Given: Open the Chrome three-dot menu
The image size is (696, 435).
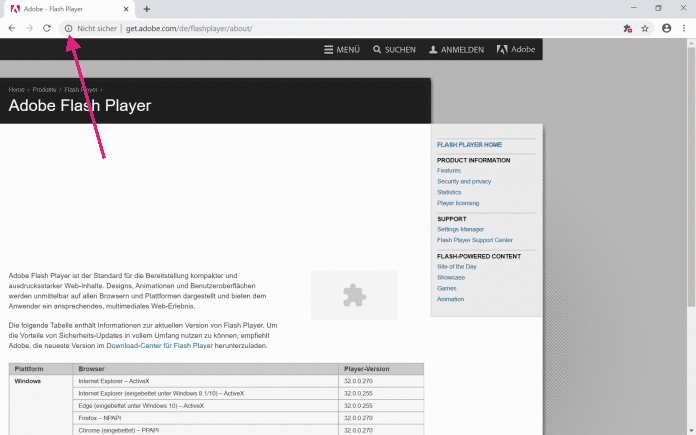Looking at the screenshot, I should (685, 28).
